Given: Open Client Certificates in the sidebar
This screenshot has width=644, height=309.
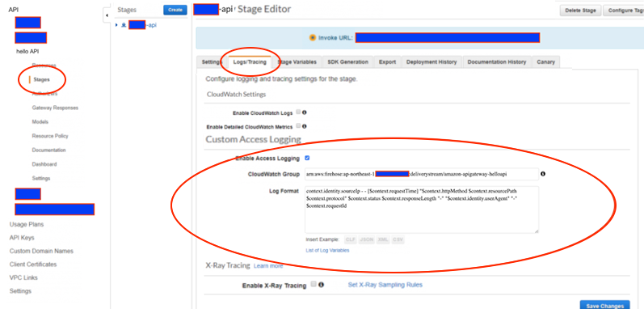Looking at the screenshot, I should pyautogui.click(x=33, y=265).
